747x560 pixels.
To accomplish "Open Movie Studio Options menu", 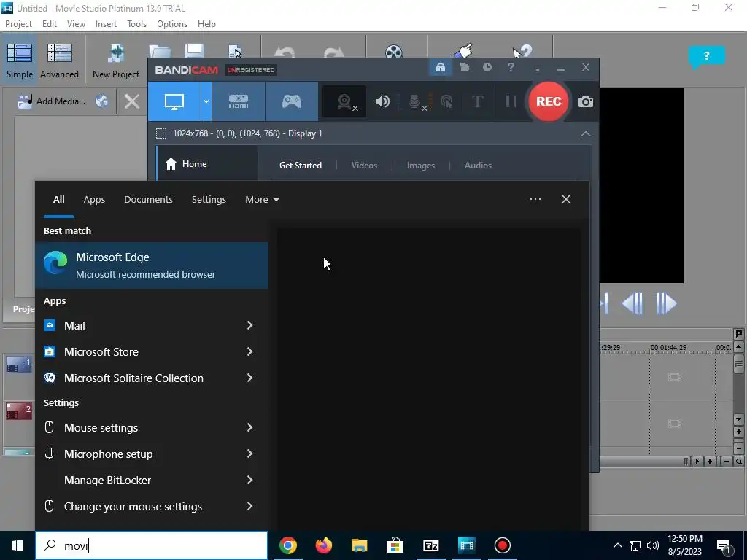I will pos(172,24).
